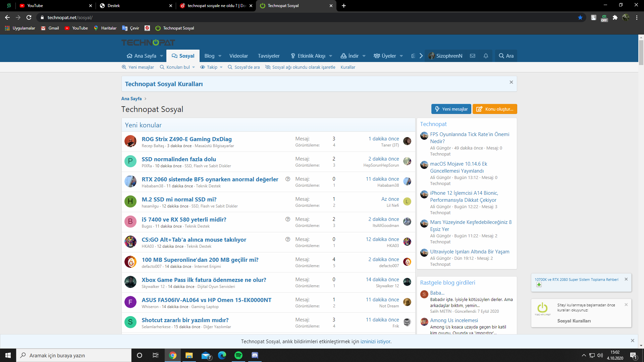Click the Windows search input field
Image resolution: width=644 pixels, height=362 pixels.
pos(74,355)
